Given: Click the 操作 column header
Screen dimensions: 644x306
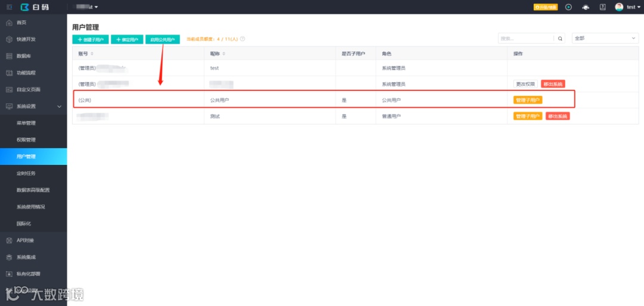Looking at the screenshot, I should pyautogui.click(x=518, y=54).
